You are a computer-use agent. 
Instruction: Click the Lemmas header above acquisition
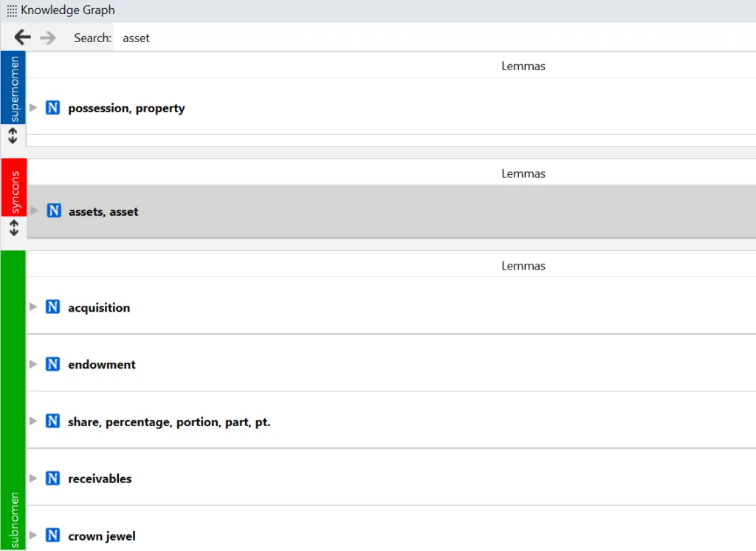pos(523,266)
